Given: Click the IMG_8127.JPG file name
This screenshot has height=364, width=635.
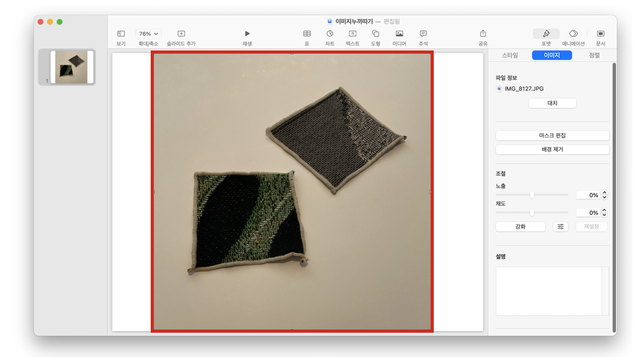Looking at the screenshot, I should tap(524, 89).
